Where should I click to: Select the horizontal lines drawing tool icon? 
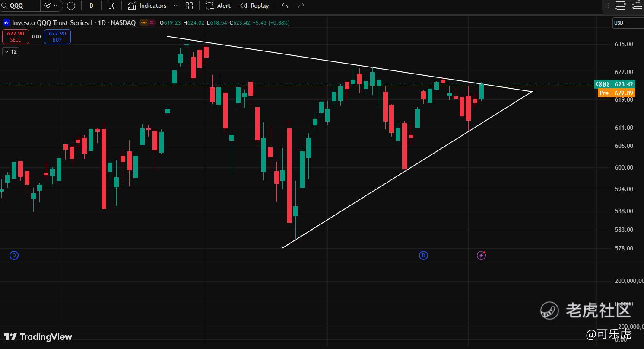click(x=621, y=6)
